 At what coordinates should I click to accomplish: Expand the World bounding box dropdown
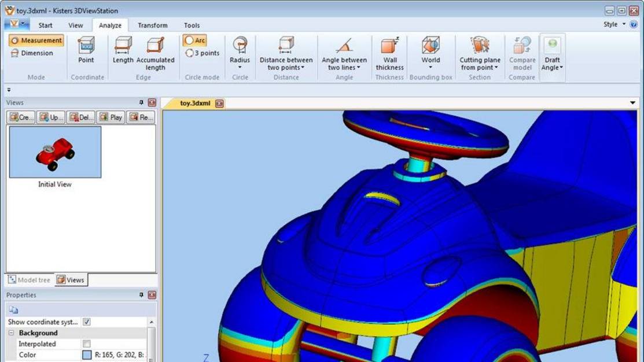(x=430, y=67)
